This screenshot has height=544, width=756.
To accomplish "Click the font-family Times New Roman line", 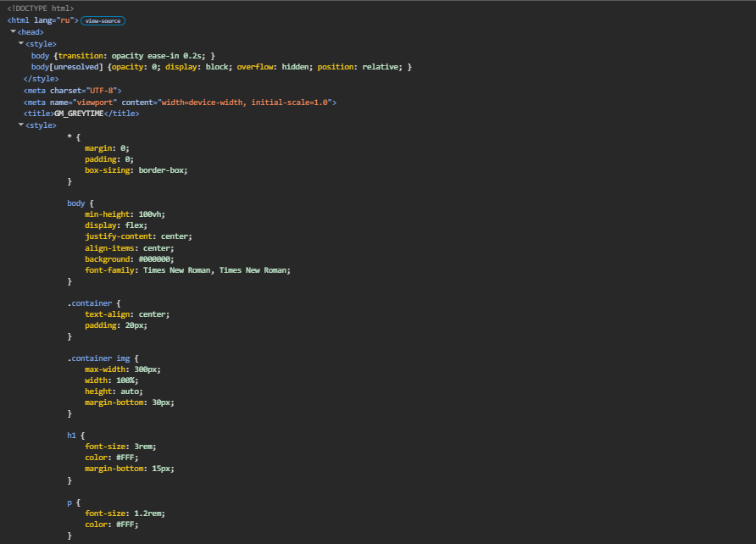I will (187, 270).
